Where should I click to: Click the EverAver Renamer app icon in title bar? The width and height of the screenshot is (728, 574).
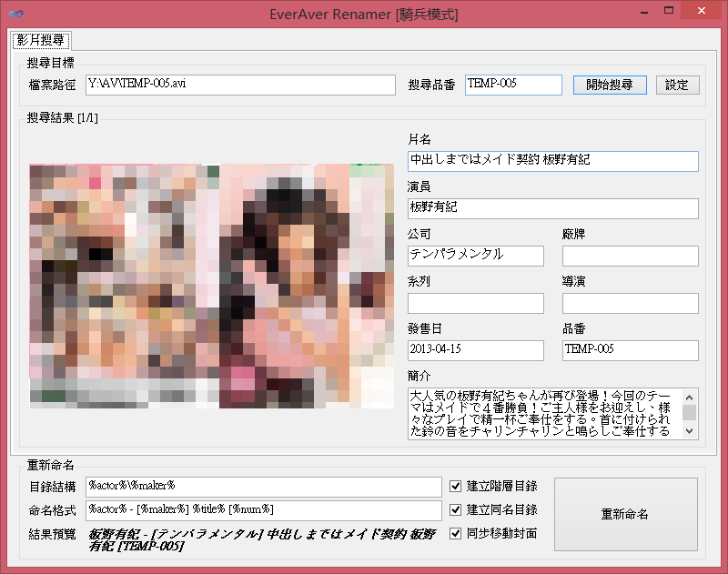coord(15,15)
